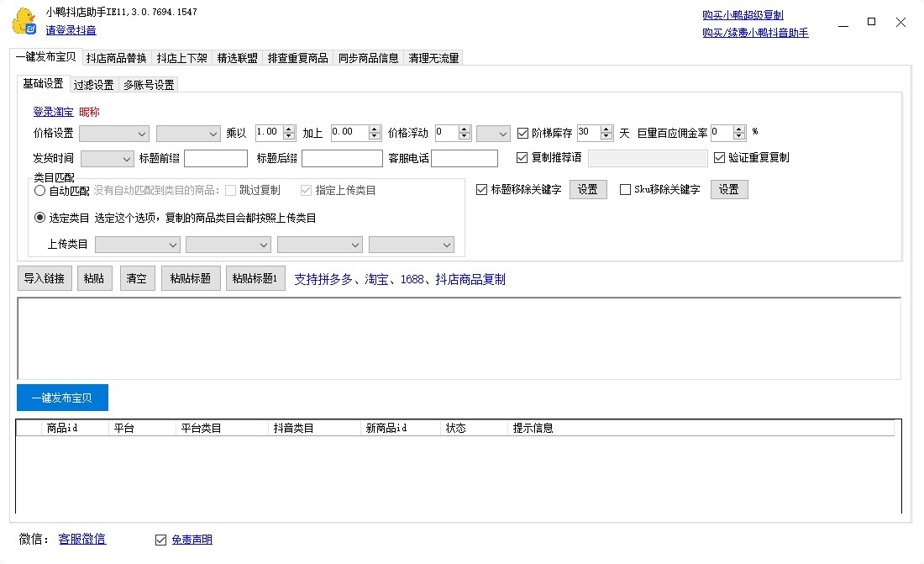The image size is (924, 564).
Task: Select the 基础设置 sub-tab
Action: (x=43, y=84)
